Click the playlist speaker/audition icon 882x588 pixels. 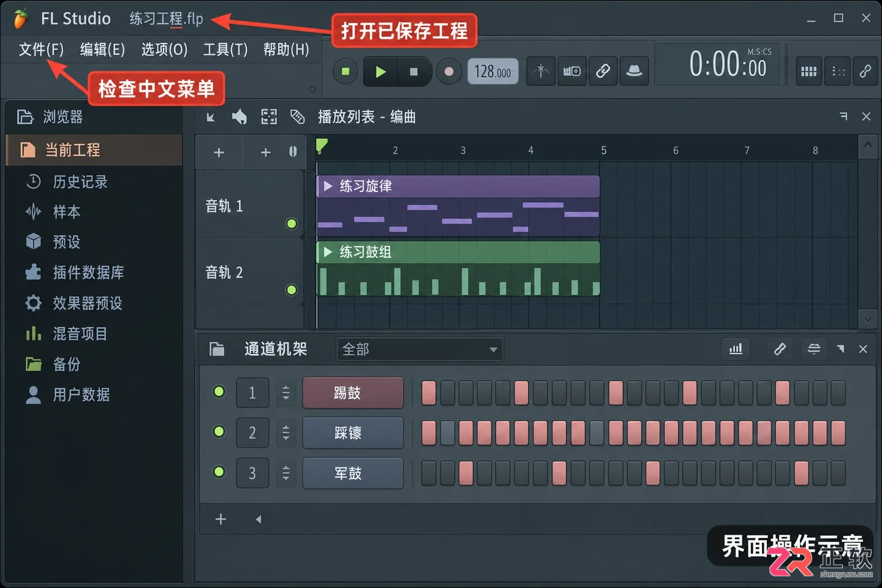239,117
